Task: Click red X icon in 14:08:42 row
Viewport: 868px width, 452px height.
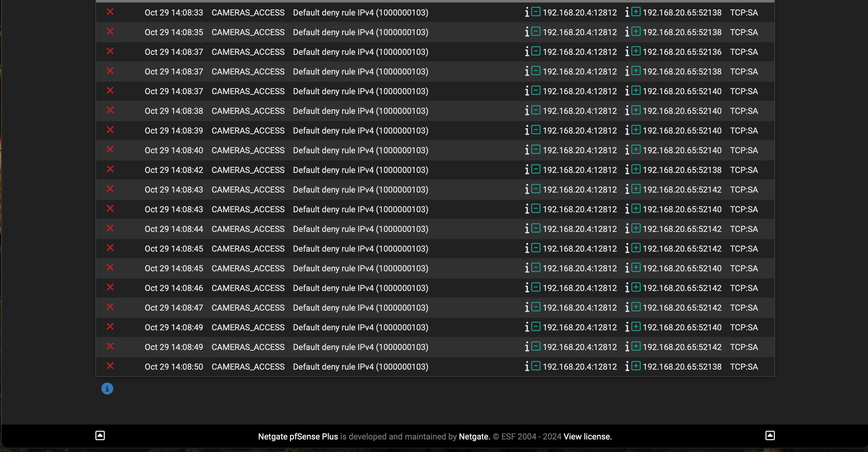Action: point(110,170)
